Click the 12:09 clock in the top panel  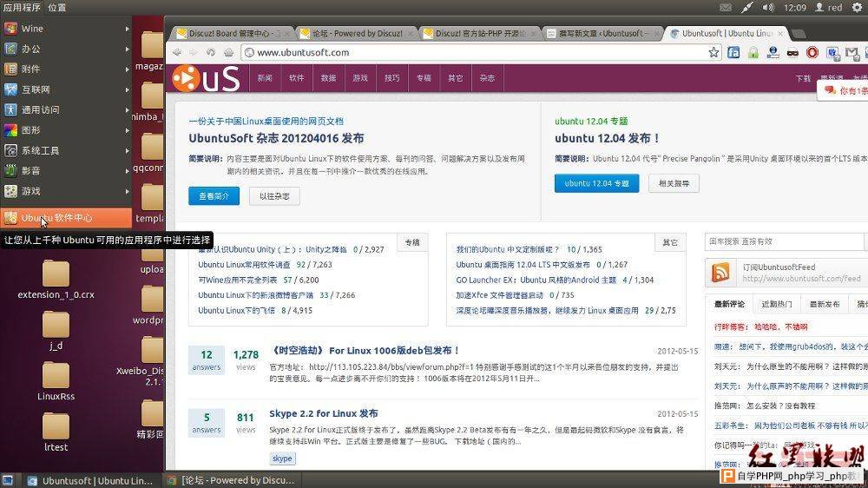[x=795, y=7]
